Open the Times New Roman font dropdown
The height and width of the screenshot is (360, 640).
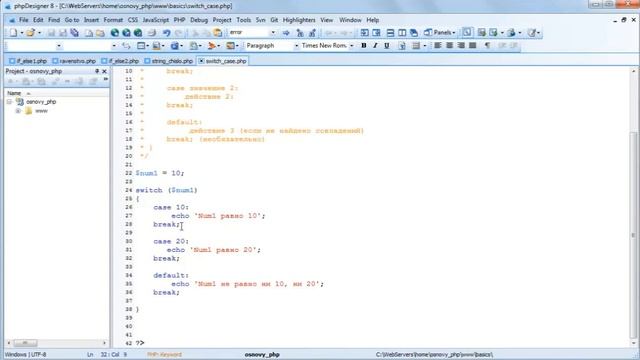coord(351,46)
